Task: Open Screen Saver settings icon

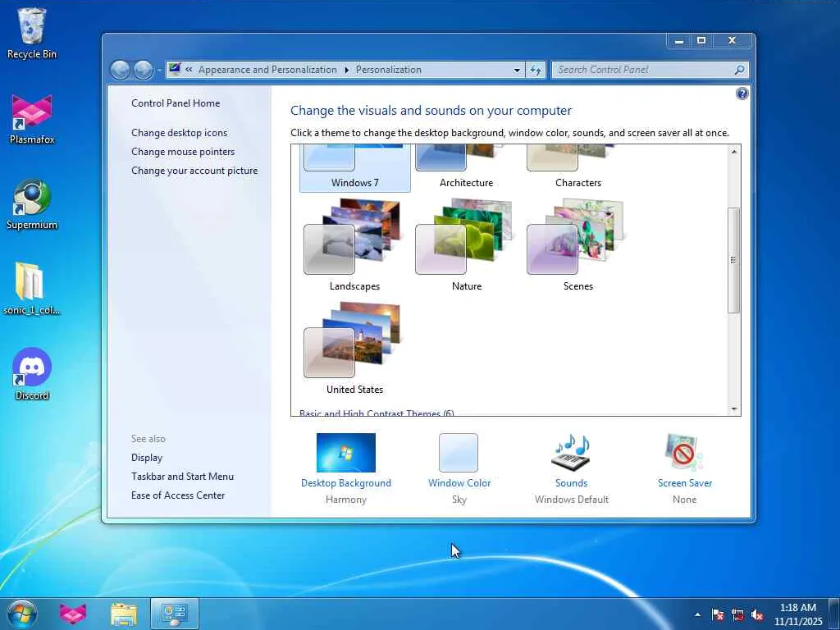Action: (684, 453)
